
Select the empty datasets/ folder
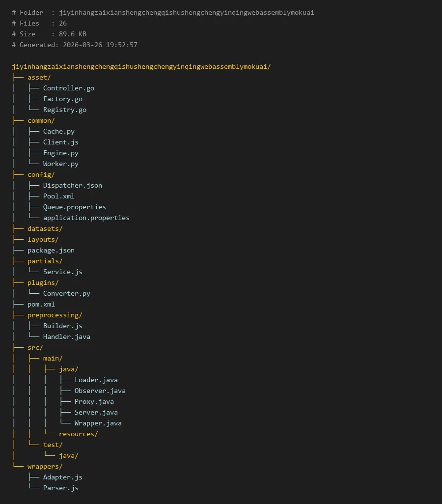45,228
